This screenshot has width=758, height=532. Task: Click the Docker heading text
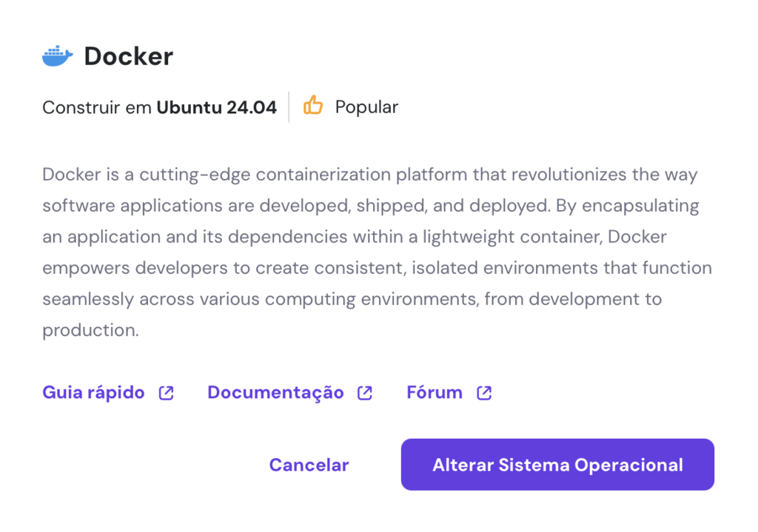pos(128,55)
